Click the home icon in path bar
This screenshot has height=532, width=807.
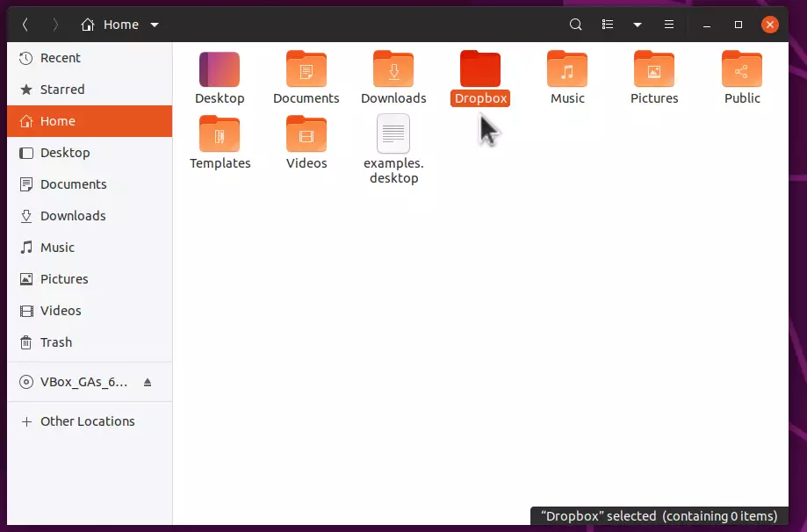pos(88,25)
